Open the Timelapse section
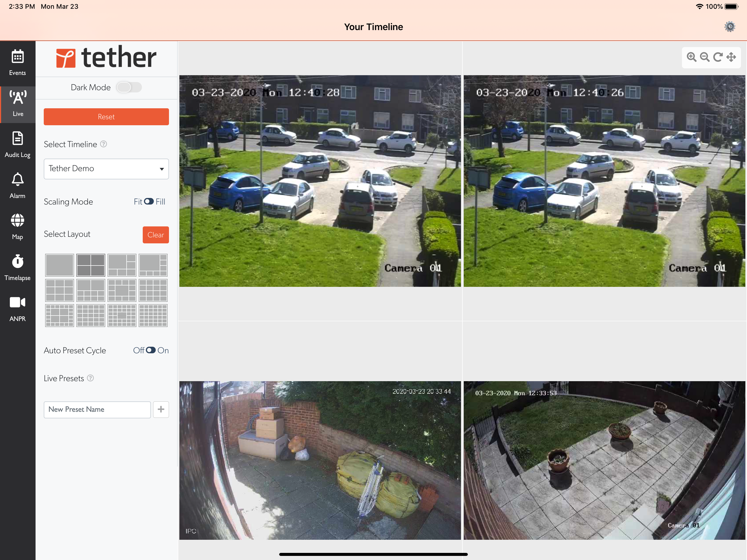Viewport: 747px width, 560px height. [17, 268]
